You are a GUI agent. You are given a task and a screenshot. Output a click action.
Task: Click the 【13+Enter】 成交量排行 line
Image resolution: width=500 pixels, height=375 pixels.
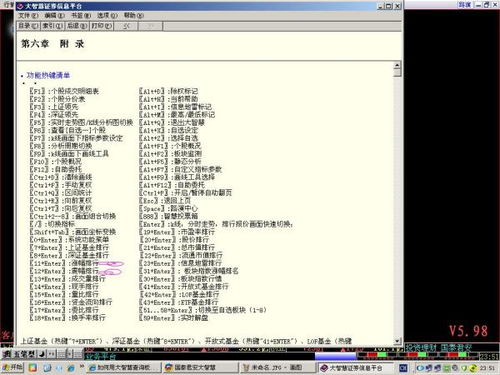point(67,279)
